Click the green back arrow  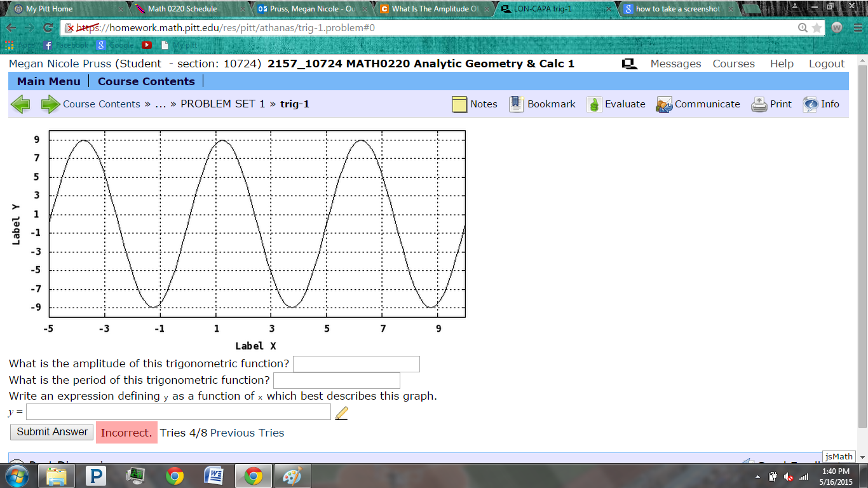[x=20, y=104]
